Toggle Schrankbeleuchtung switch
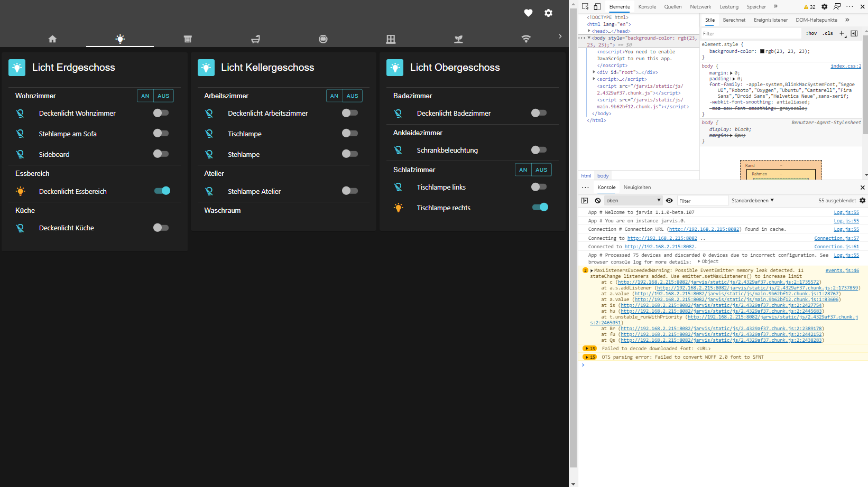This screenshot has width=868, height=487. point(539,150)
